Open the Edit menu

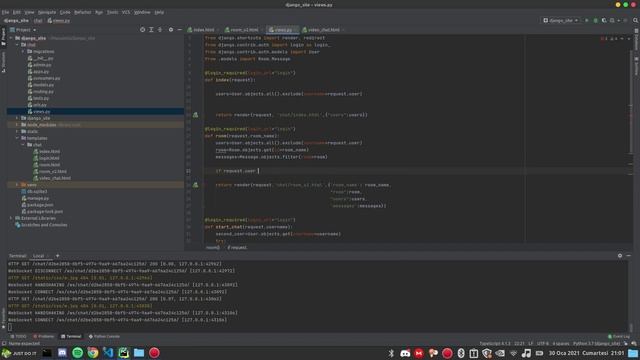point(16,12)
